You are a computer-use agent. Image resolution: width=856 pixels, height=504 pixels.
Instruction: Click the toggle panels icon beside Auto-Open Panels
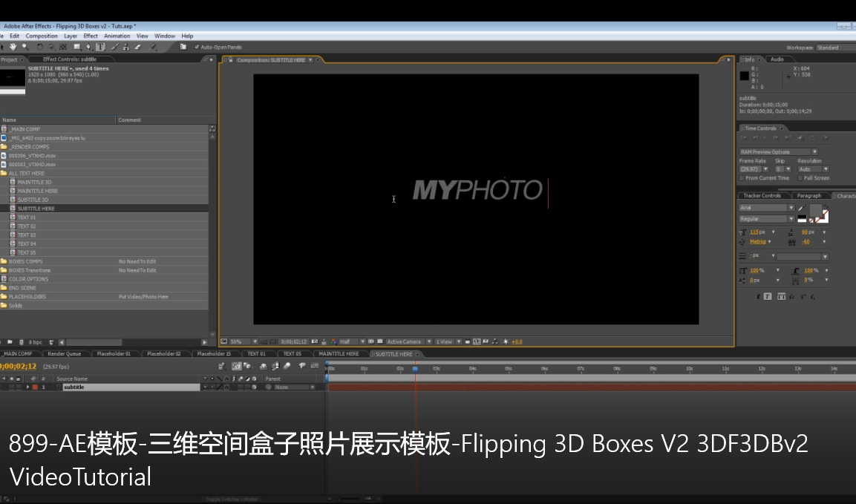(183, 47)
